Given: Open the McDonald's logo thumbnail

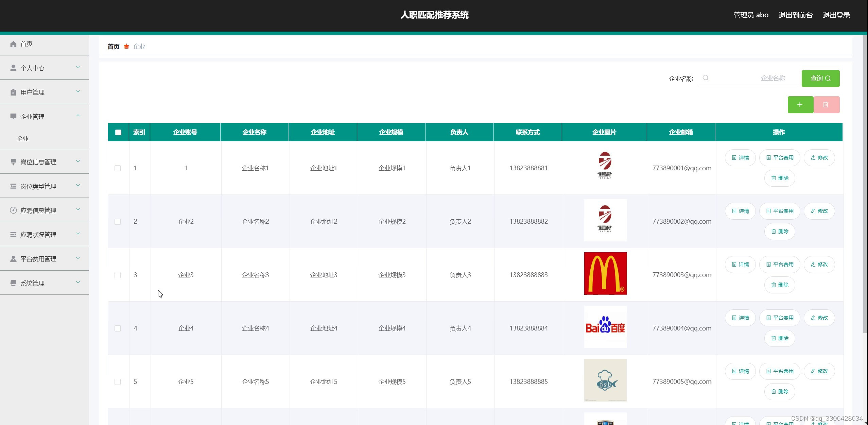Looking at the screenshot, I should [x=605, y=273].
